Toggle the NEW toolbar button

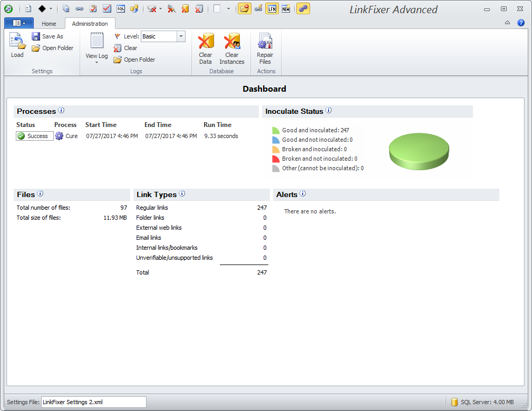[286, 9]
